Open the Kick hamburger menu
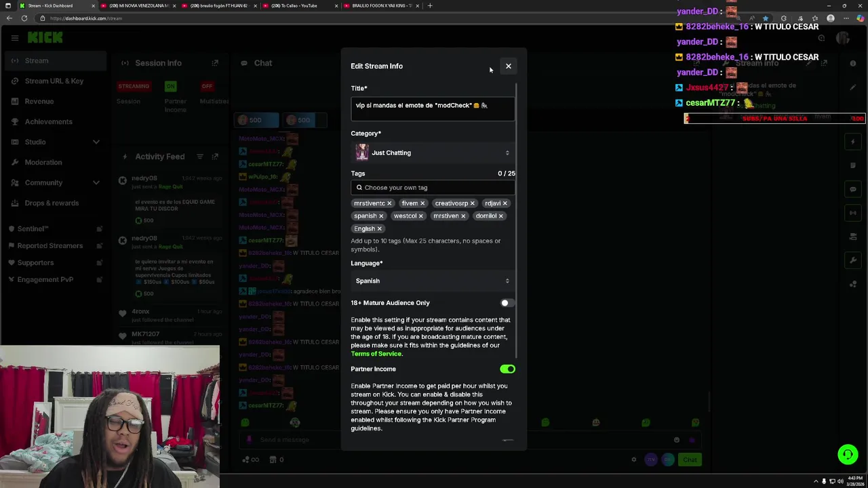Screen dimensions: 868x488 [15, 38]
